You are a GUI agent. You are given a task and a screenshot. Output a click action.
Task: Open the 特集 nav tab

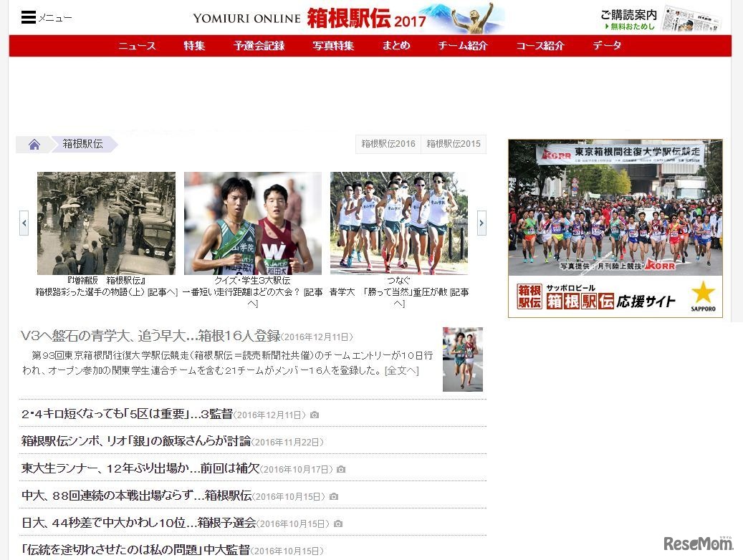coord(194,46)
